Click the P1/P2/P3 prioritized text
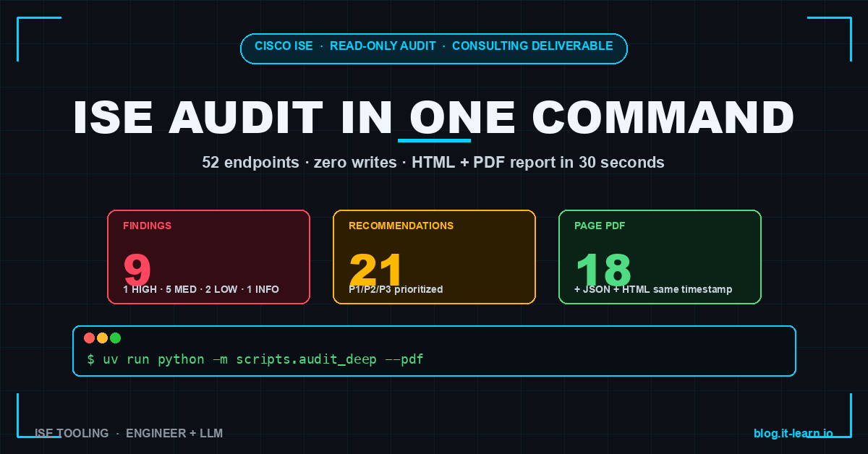The width and height of the screenshot is (868, 454). pyautogui.click(x=396, y=289)
